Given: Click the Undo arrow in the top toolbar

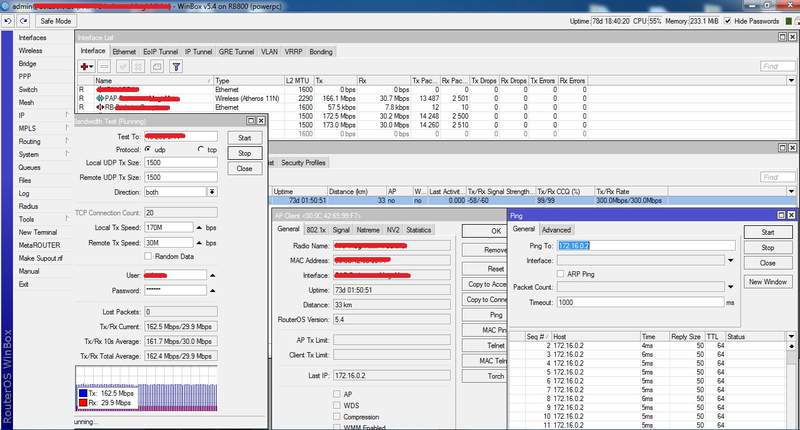Looking at the screenshot, I should [9, 20].
